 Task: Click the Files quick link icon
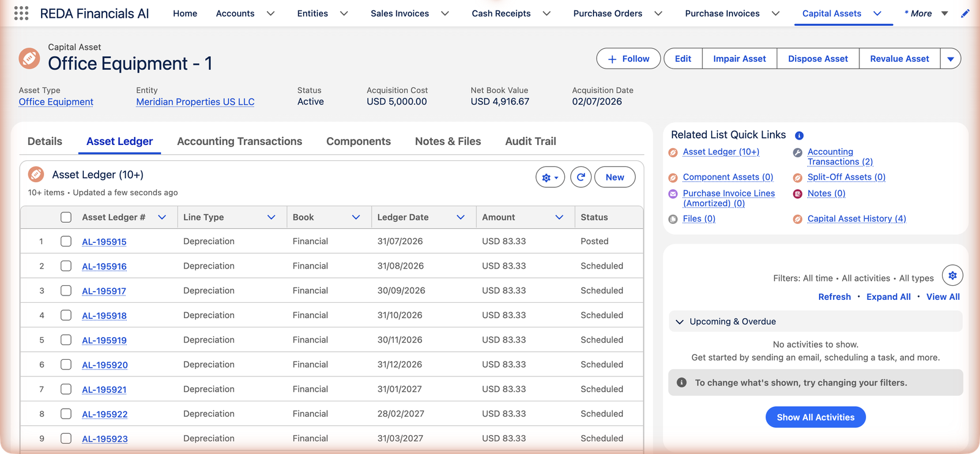(673, 219)
